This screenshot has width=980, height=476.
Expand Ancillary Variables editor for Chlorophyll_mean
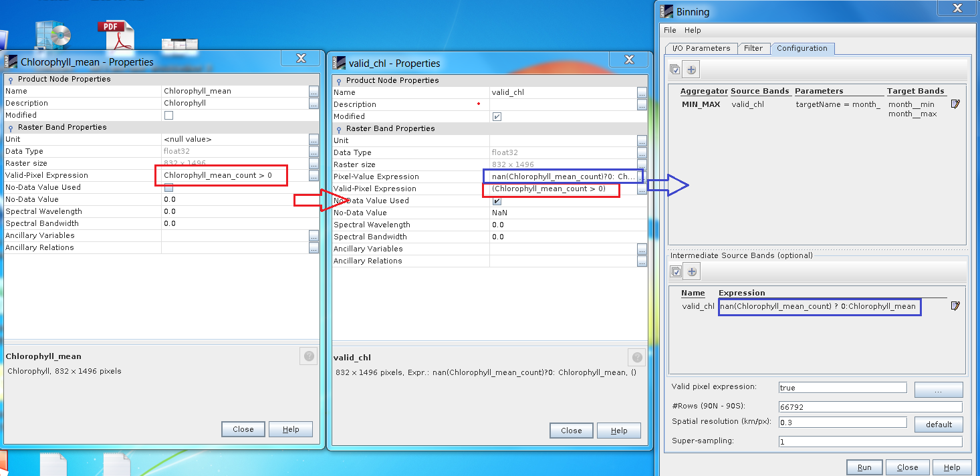click(313, 235)
